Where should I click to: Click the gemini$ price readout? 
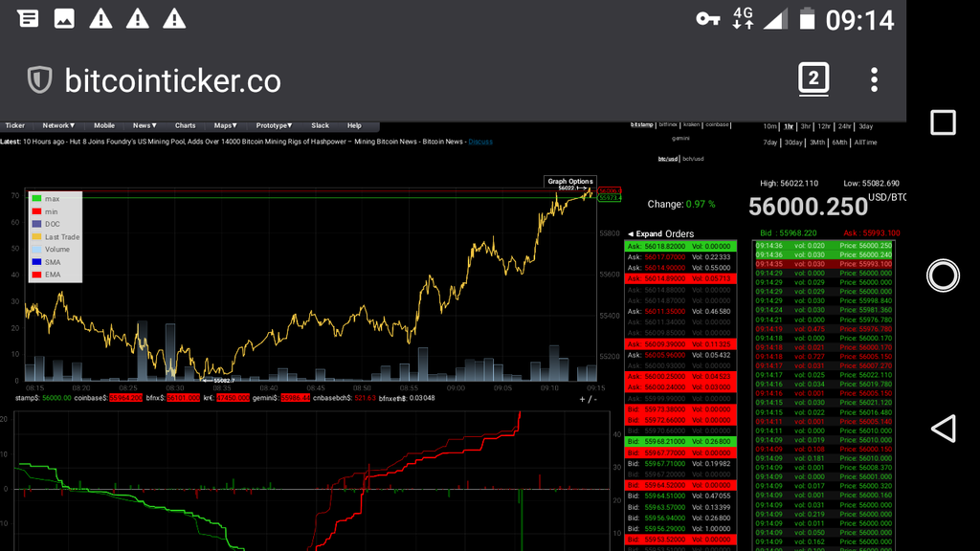coord(281,398)
